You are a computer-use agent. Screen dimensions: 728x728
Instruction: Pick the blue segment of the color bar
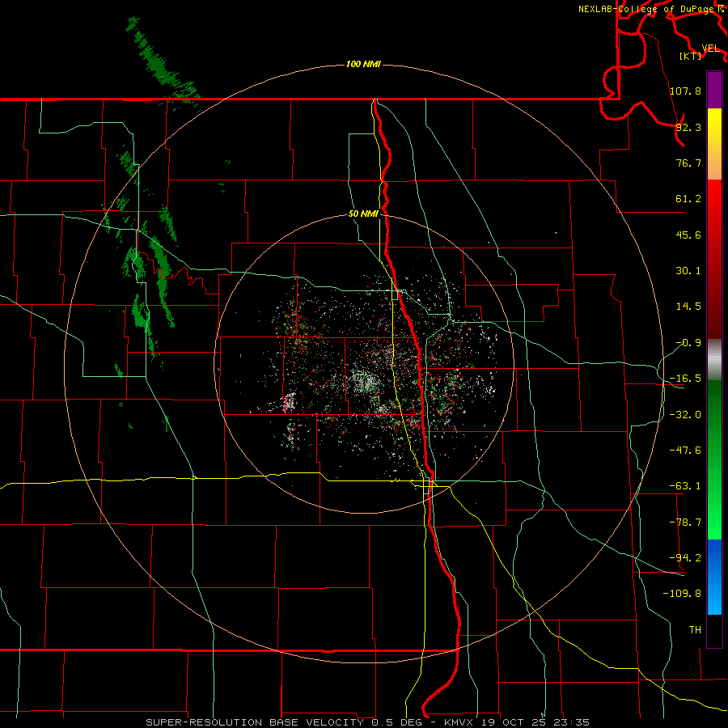[x=714, y=577]
